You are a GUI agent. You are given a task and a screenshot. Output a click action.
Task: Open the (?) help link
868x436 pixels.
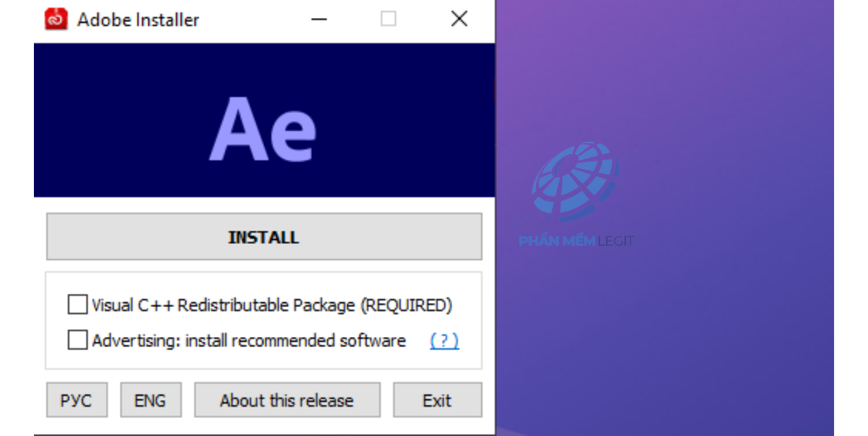pyautogui.click(x=444, y=340)
